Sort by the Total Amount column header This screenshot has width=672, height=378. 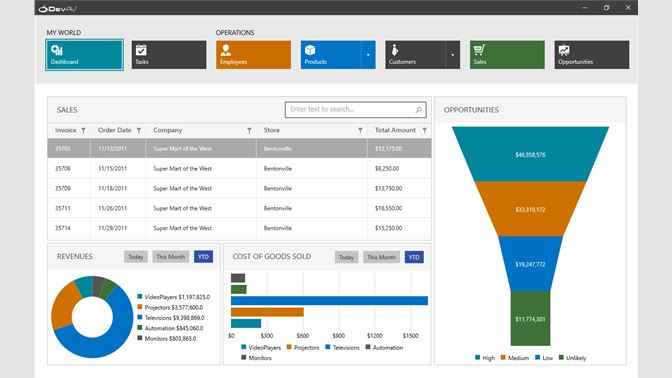point(395,130)
